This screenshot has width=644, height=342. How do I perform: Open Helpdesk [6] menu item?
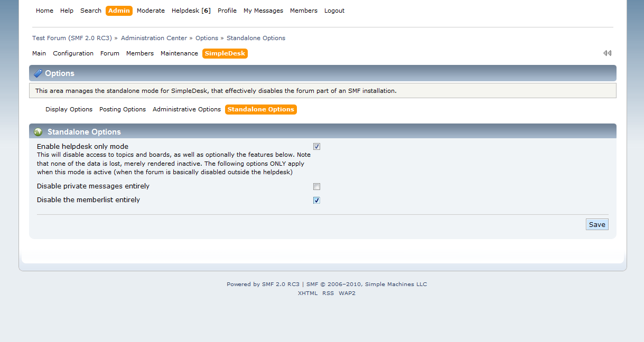click(191, 11)
